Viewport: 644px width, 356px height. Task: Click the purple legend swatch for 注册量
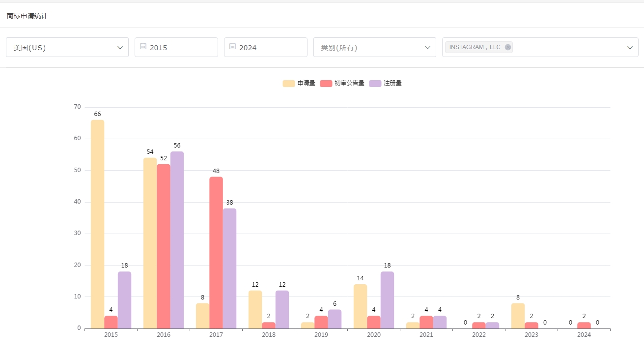375,84
